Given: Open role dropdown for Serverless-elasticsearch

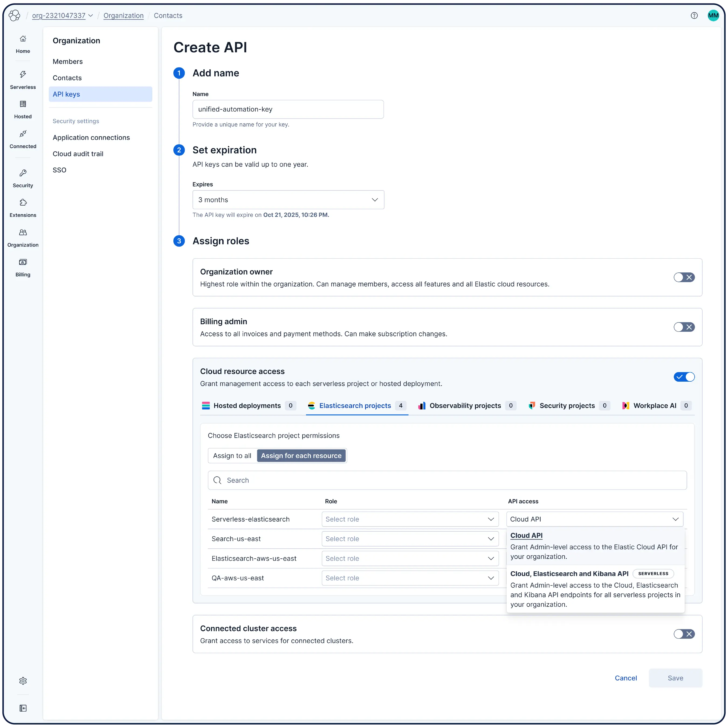Looking at the screenshot, I should click(410, 519).
